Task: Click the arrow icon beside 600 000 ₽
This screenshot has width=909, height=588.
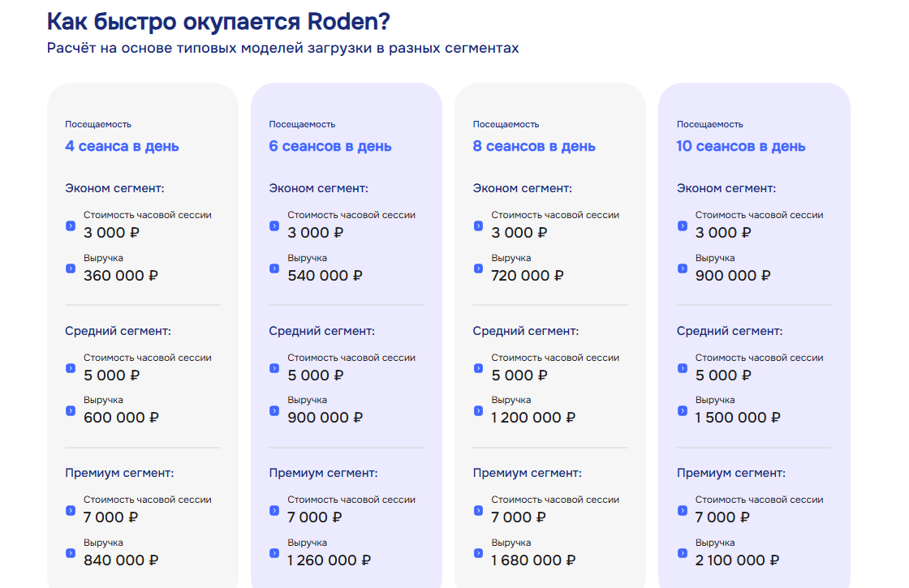Action: click(x=71, y=410)
